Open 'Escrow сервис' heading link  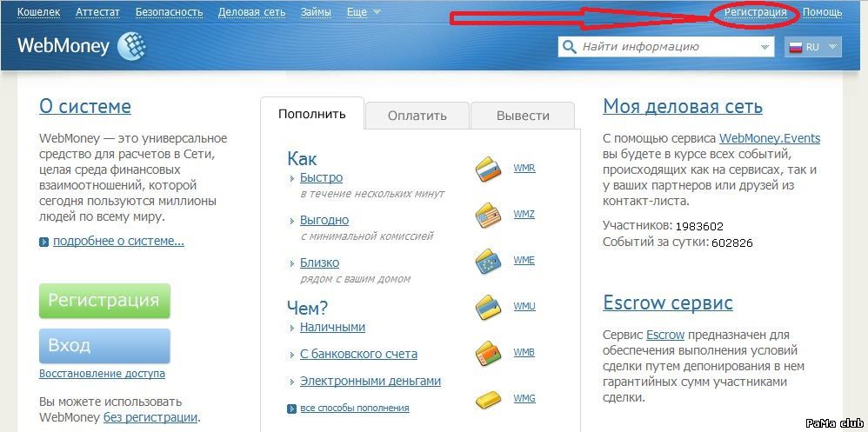point(668,302)
